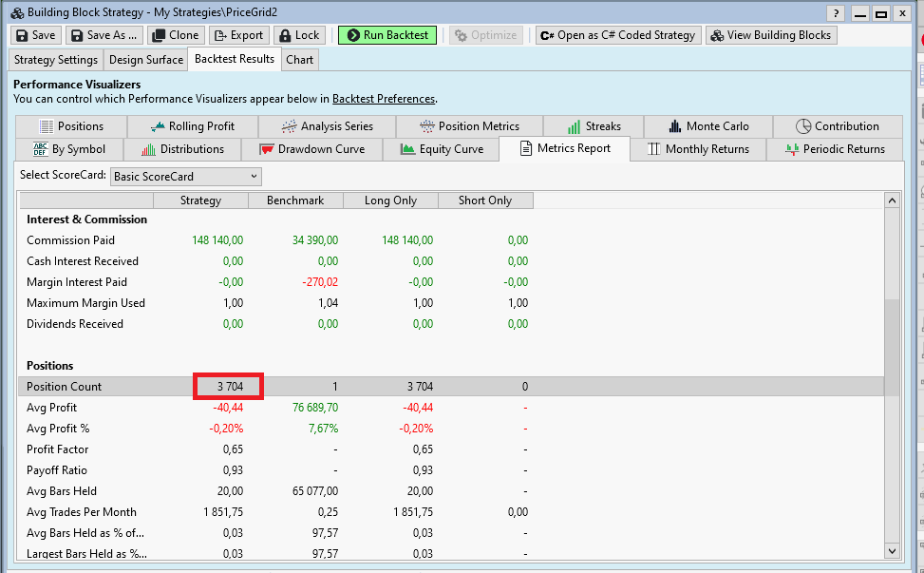Select Avg Trades Per Month row label
Image resolution: width=924 pixels, height=573 pixels.
pos(82,512)
